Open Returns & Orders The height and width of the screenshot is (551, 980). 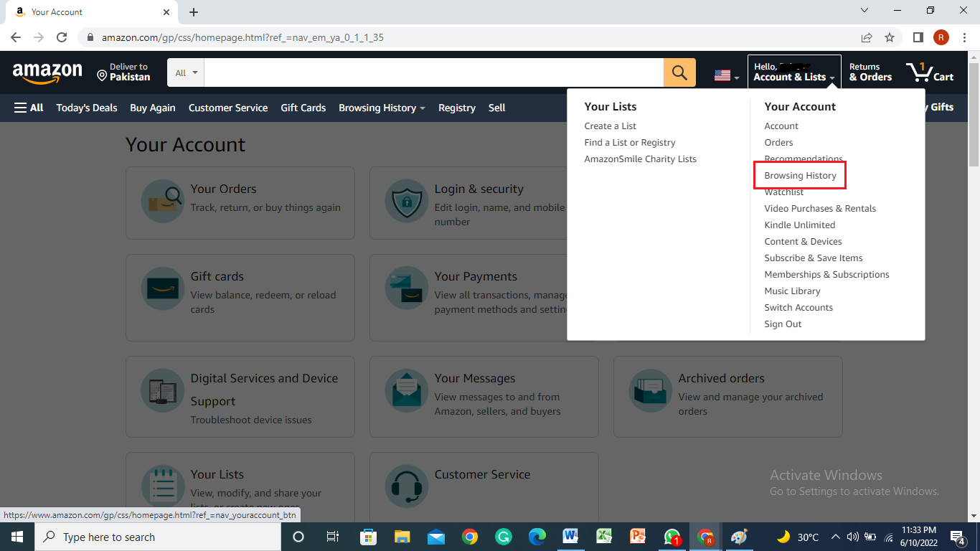[x=870, y=72]
